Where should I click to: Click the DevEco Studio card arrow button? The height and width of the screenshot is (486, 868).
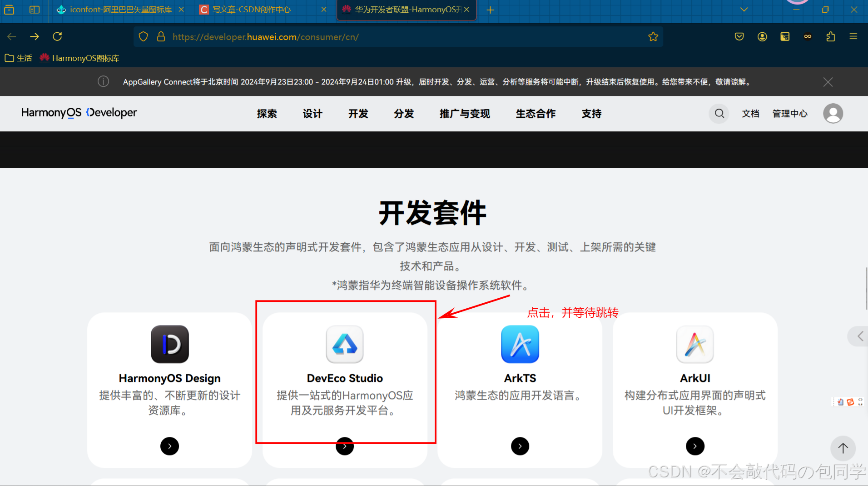tap(345, 446)
